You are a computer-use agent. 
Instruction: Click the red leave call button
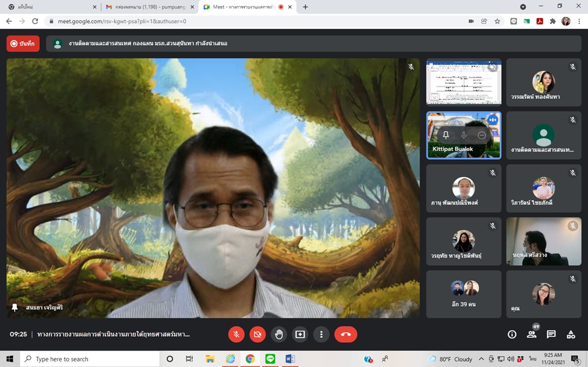pyautogui.click(x=346, y=334)
